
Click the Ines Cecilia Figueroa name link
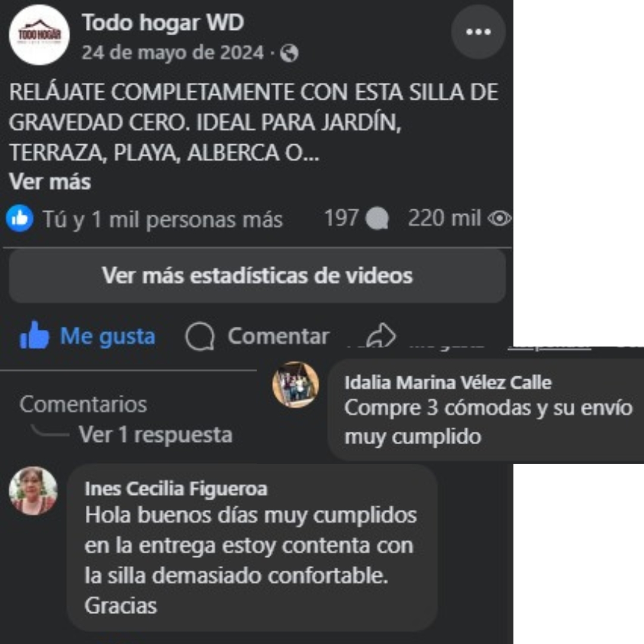176,489
